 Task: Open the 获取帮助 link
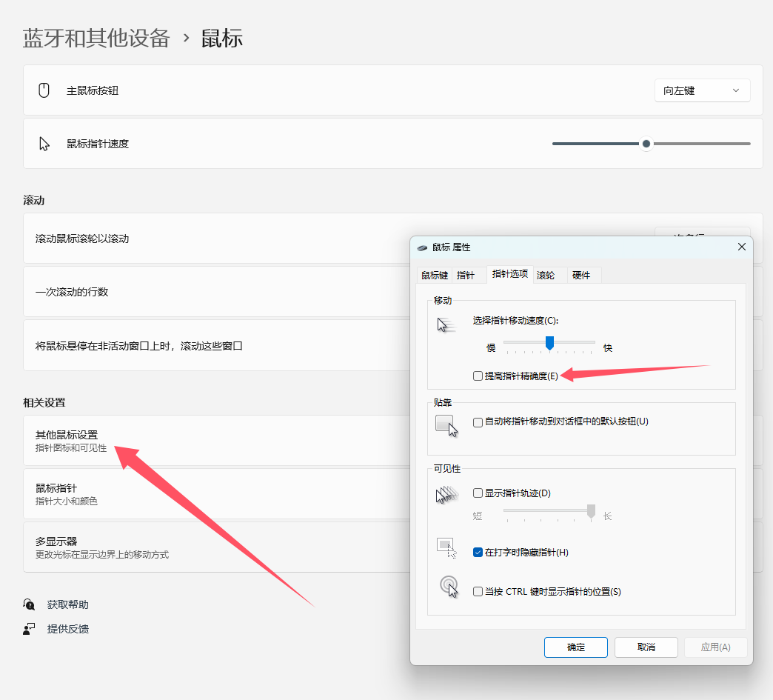coord(67,604)
